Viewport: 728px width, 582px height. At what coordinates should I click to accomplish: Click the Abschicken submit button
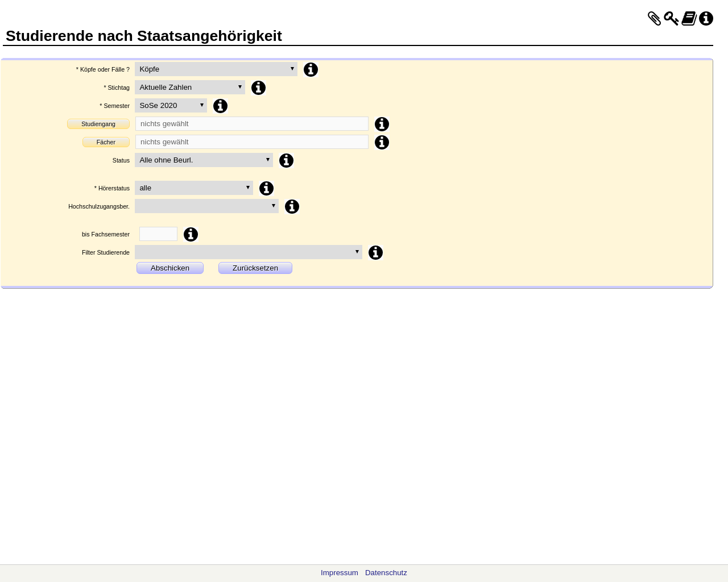point(170,268)
